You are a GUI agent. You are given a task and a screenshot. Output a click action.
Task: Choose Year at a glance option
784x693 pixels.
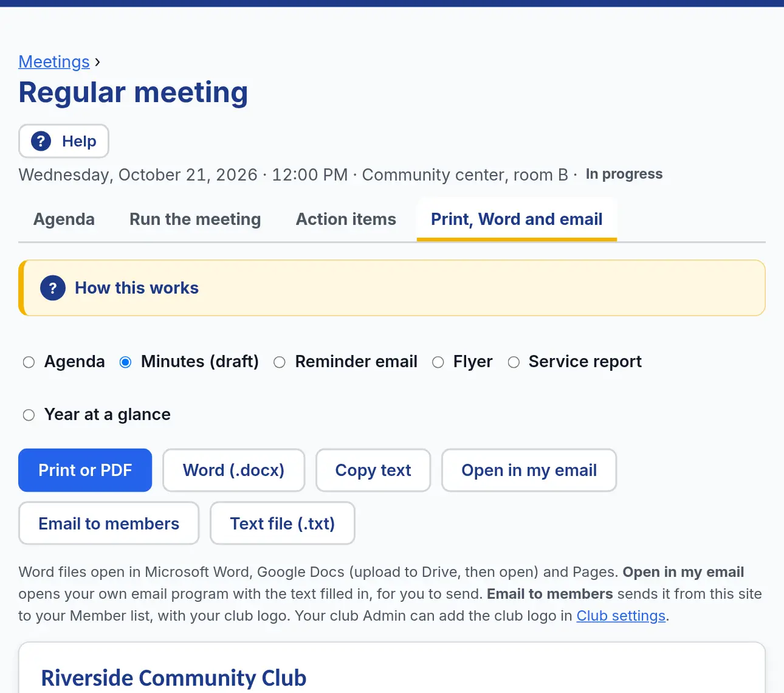29,415
